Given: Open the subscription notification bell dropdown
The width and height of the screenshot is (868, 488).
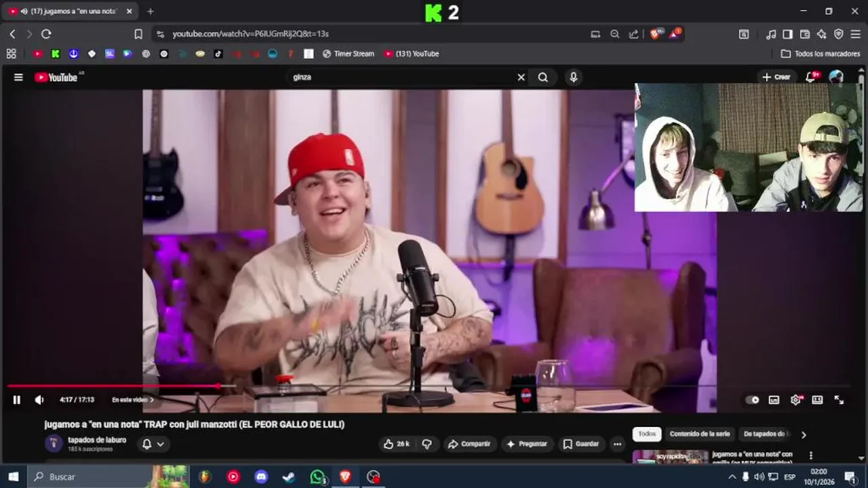Looking at the screenshot, I should pyautogui.click(x=153, y=444).
